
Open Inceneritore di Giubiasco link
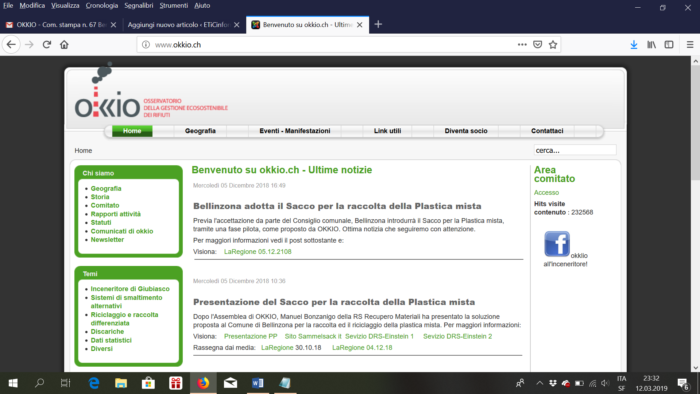(x=130, y=289)
